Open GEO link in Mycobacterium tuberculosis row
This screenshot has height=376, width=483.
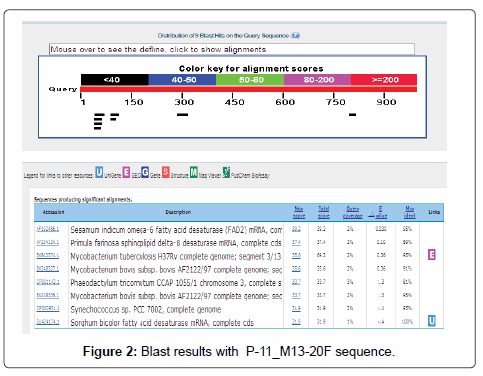(x=432, y=255)
